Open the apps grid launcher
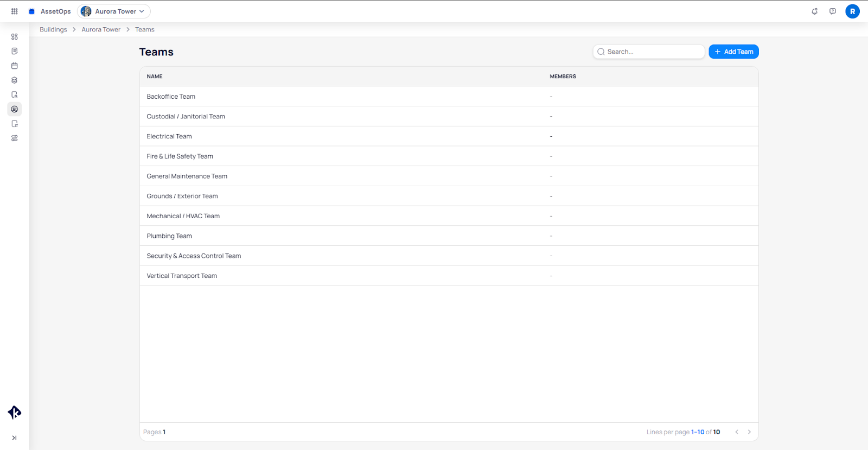Viewport: 868px width, 450px height. [x=15, y=11]
